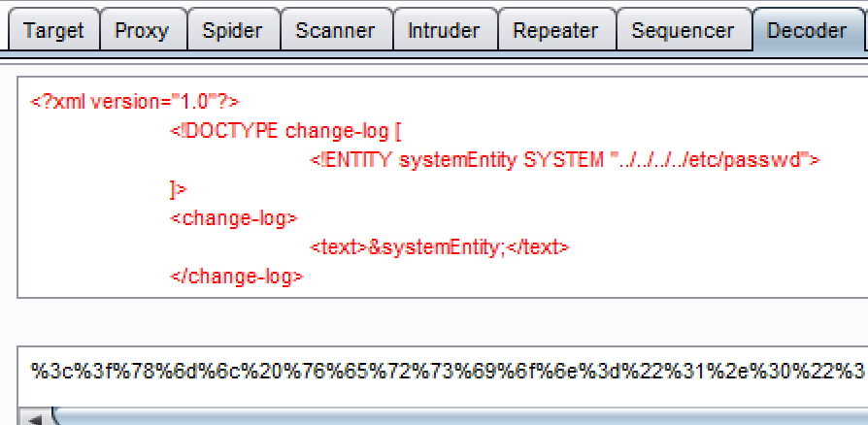
Task: Select the Sequencer tab
Action: tap(684, 30)
